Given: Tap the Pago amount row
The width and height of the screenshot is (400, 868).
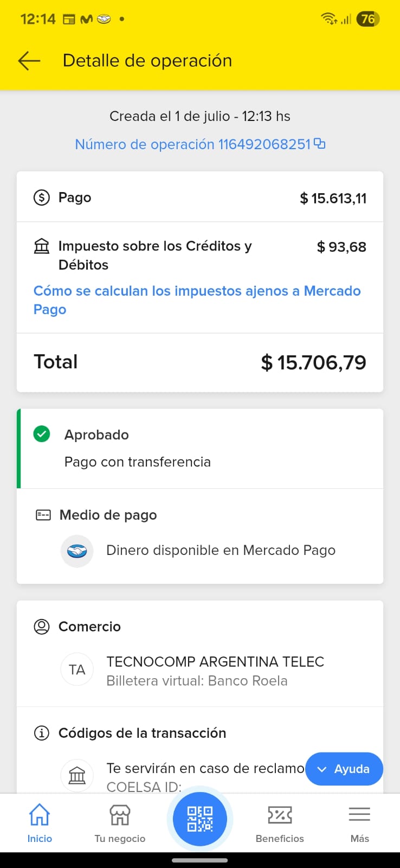Looking at the screenshot, I should 199,197.
